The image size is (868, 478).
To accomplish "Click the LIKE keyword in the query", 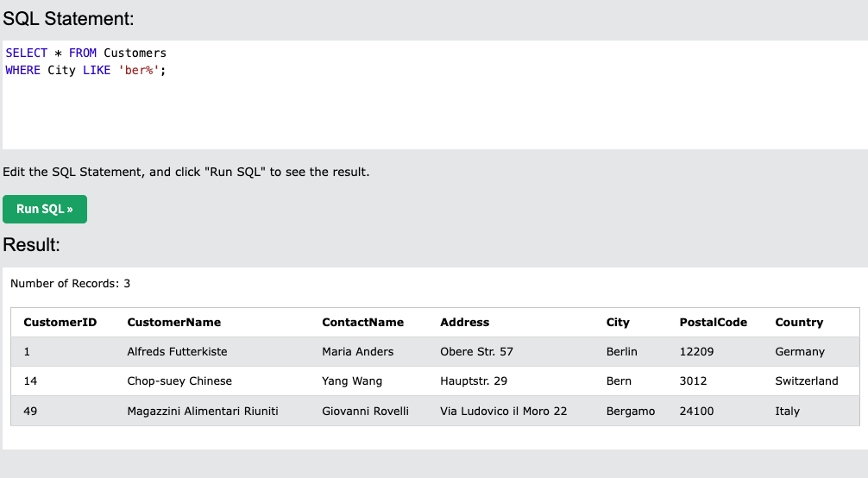I will pyautogui.click(x=97, y=71).
